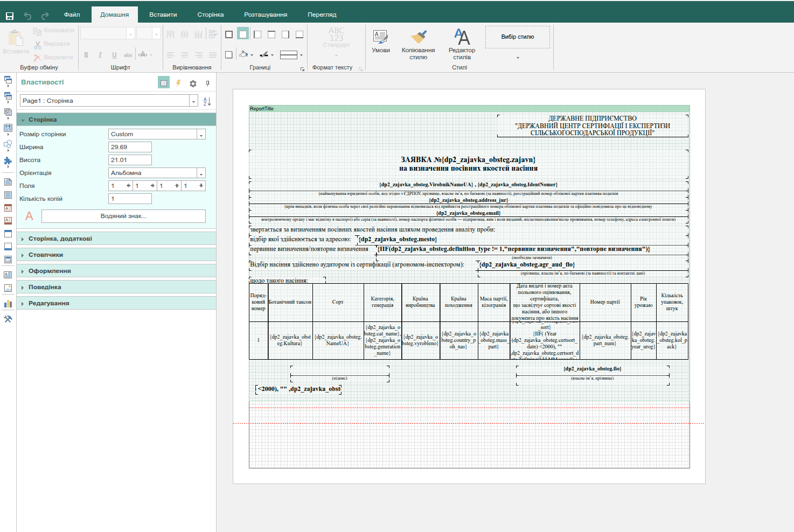Screen dimensions: 794x532
Task: Open the Перегляд tab
Action: (x=322, y=15)
